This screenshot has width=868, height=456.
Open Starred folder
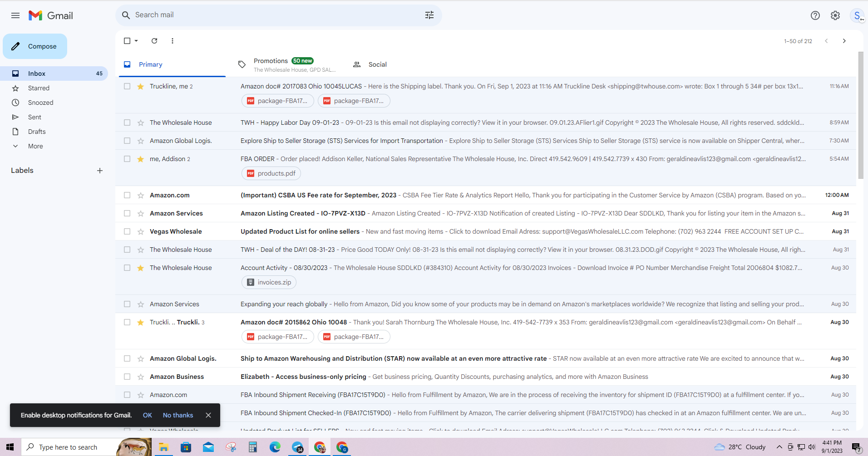point(54,88)
